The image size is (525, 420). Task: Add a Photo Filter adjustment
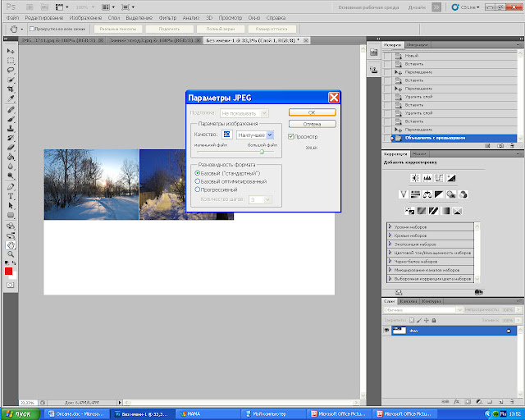point(451,194)
